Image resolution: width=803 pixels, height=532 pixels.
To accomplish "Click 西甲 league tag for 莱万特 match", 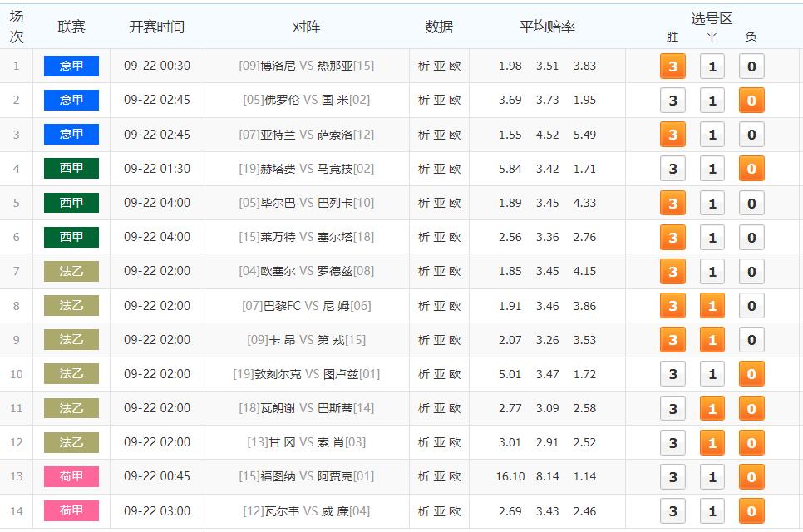I will pos(71,237).
